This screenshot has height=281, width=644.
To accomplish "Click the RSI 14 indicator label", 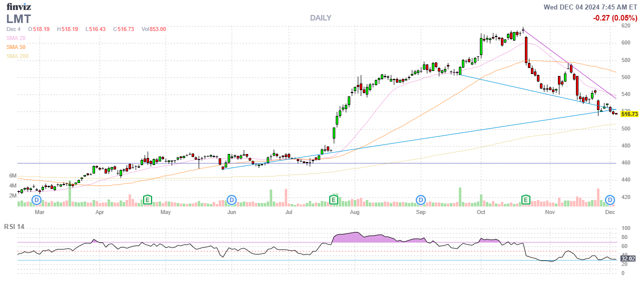I will [15, 226].
